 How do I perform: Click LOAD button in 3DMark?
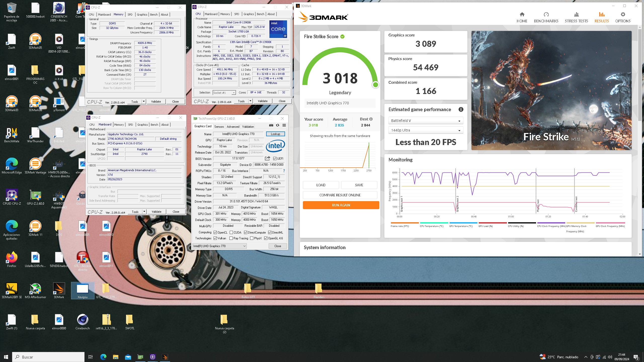click(x=321, y=185)
